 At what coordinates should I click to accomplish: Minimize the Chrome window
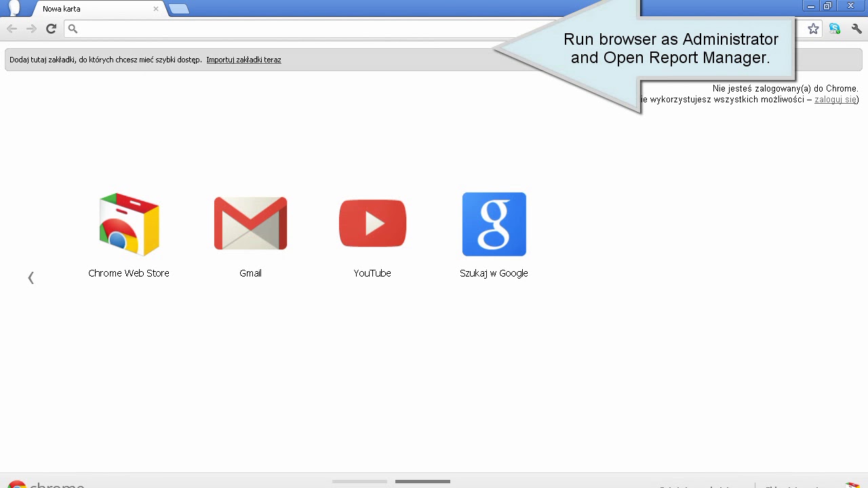[810, 6]
